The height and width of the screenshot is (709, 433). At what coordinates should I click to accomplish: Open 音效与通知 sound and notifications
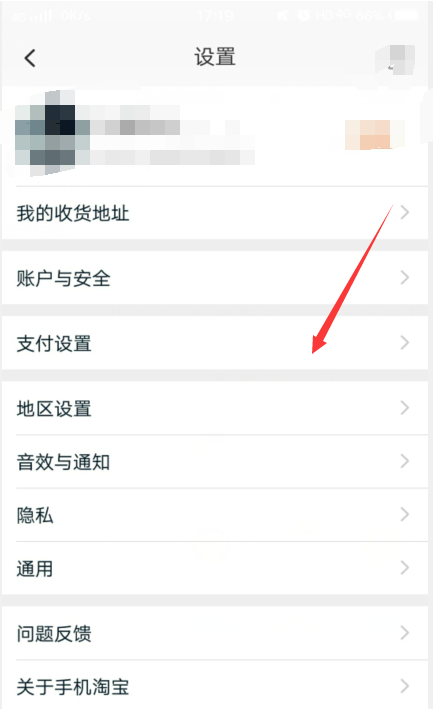click(215, 461)
